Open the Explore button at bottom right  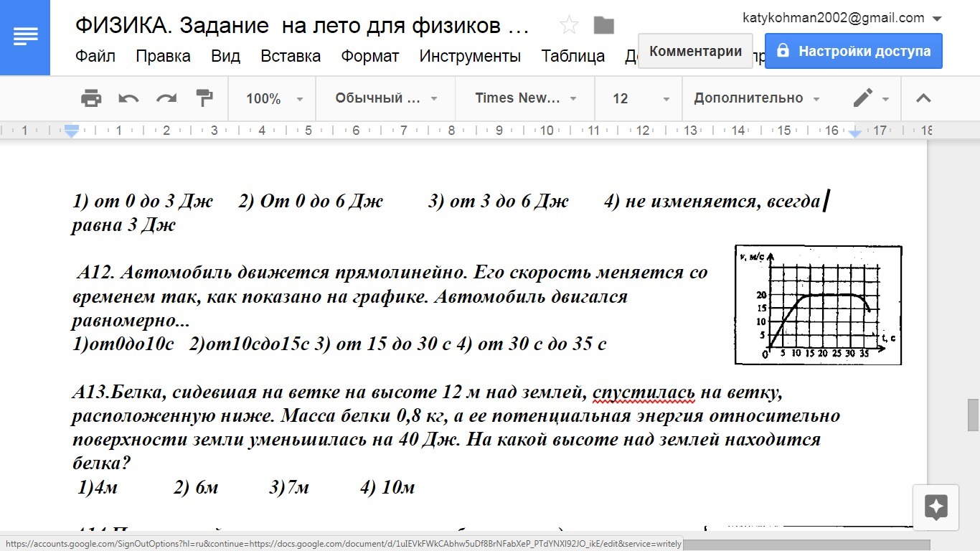pos(936,507)
